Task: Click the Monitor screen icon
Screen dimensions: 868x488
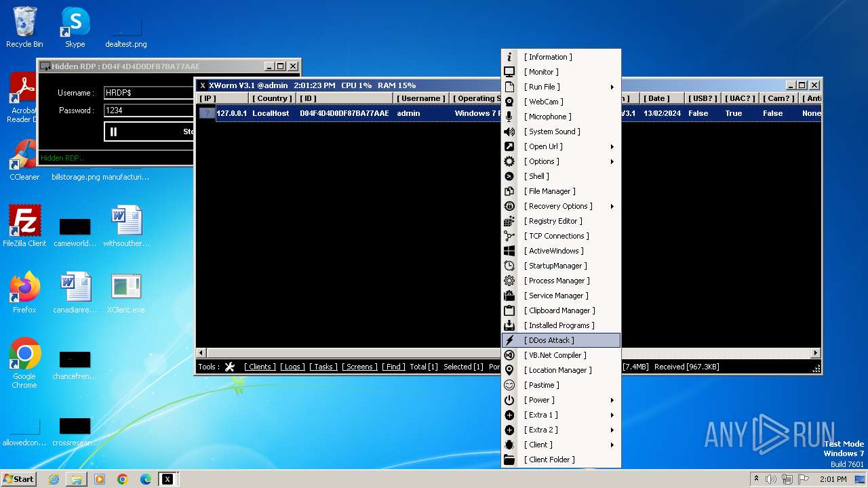Action: [x=509, y=72]
